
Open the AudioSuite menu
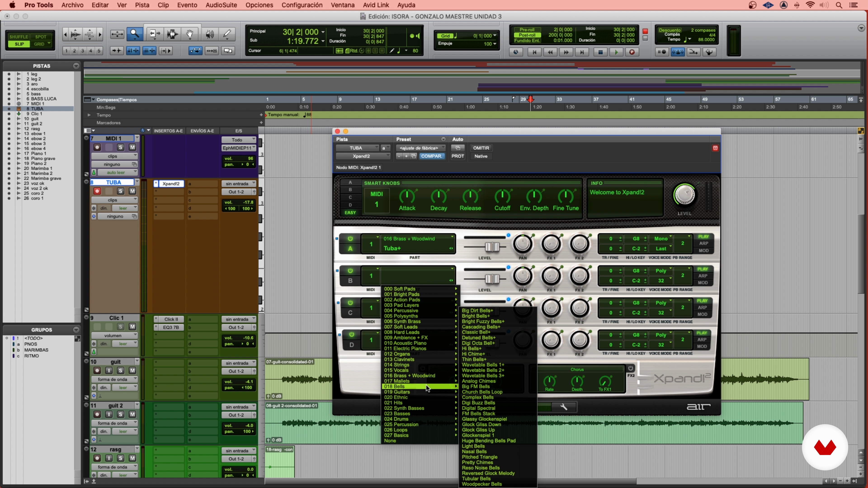click(221, 5)
